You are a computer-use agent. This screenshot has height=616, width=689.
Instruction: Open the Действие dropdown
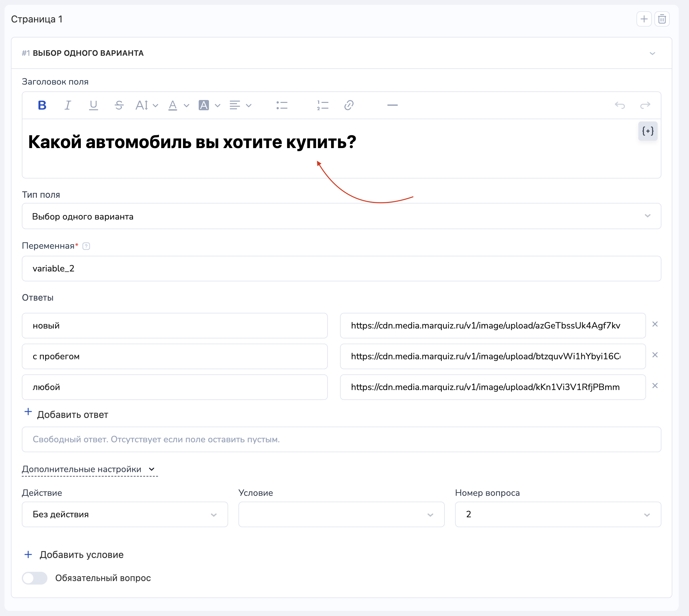coord(125,514)
